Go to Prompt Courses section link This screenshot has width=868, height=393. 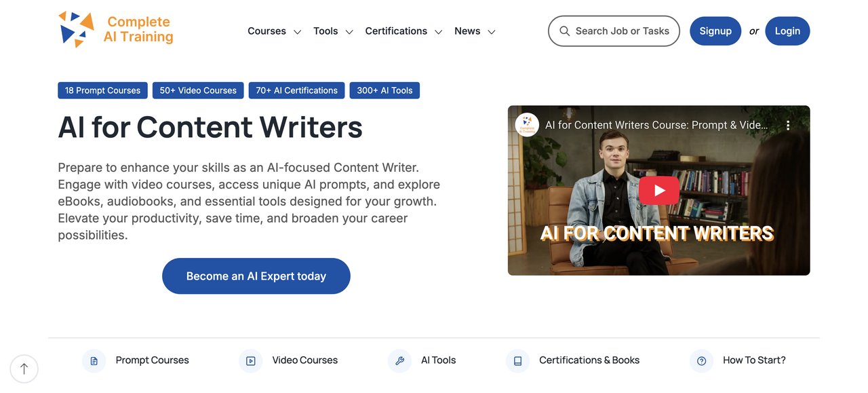(152, 360)
